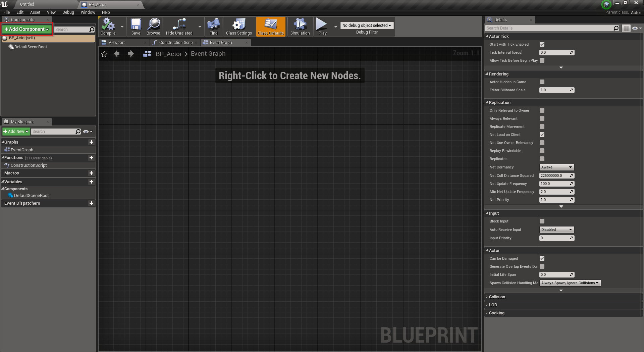Viewport: 644px width, 352px height.
Task: Enable Actor Hidden In Game
Action: pyautogui.click(x=542, y=82)
